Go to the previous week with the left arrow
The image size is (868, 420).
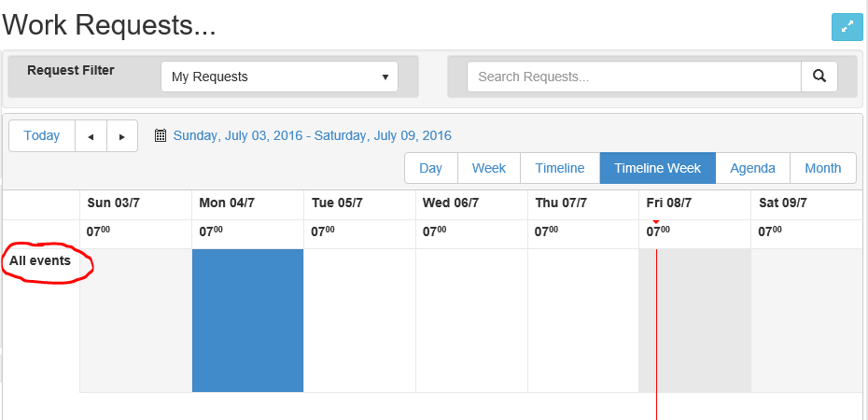click(91, 136)
